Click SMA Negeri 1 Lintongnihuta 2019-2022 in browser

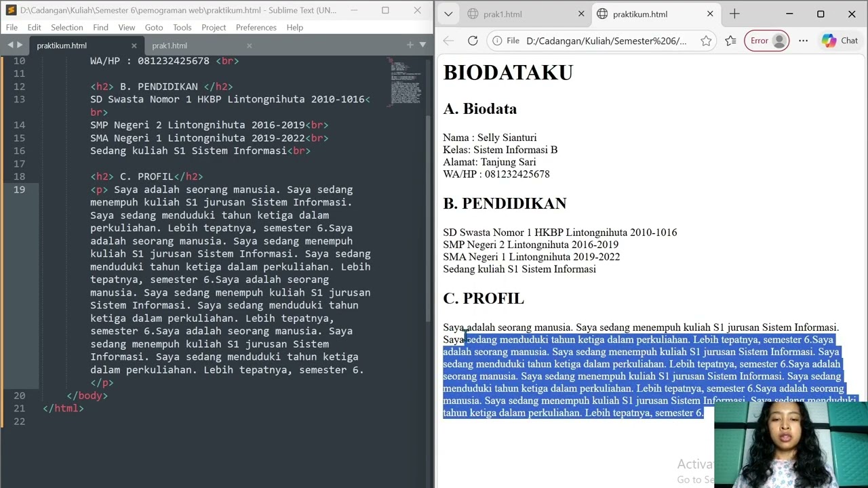tap(531, 257)
